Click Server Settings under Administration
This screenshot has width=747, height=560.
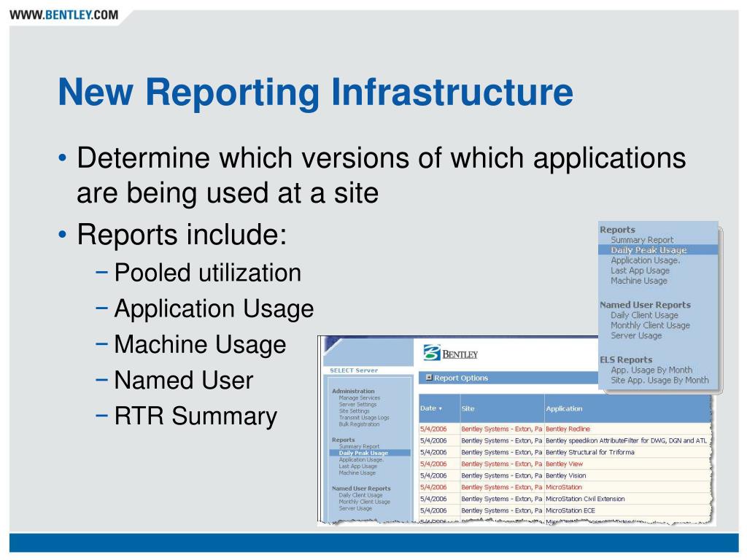(357, 404)
